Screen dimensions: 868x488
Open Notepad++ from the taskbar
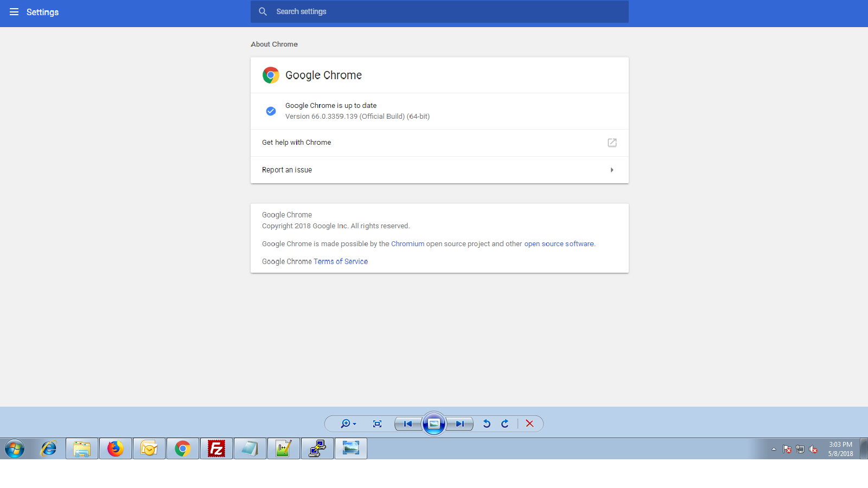(284, 449)
